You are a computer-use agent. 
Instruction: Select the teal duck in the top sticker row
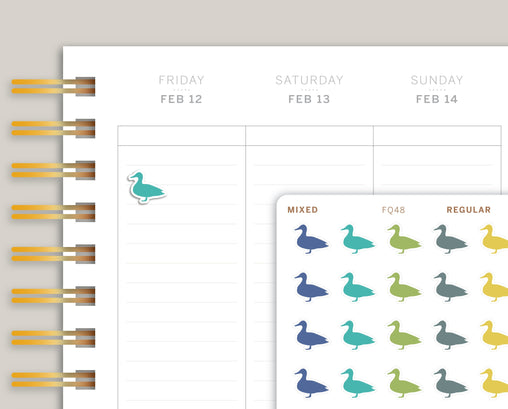pos(358,239)
